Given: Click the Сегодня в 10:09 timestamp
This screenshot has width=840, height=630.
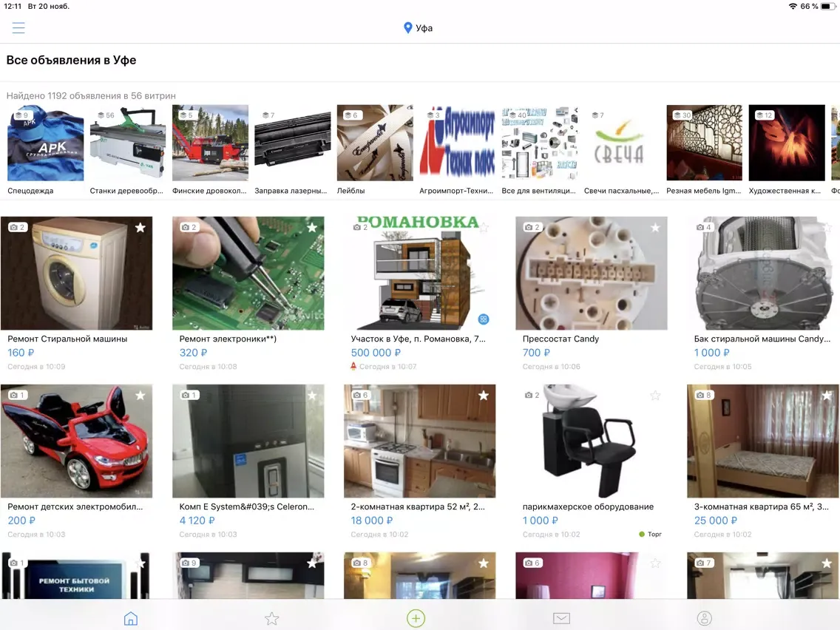Looking at the screenshot, I should [x=36, y=367].
